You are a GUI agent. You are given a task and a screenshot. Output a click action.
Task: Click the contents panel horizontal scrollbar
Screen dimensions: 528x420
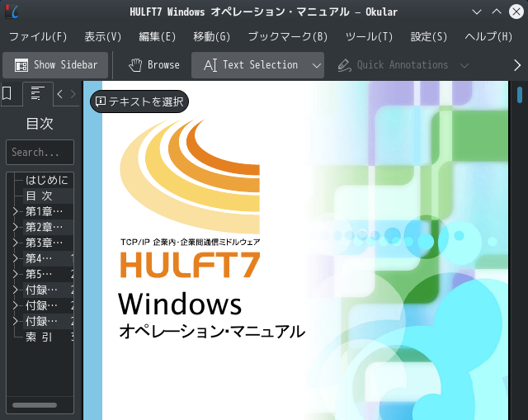click(35, 405)
